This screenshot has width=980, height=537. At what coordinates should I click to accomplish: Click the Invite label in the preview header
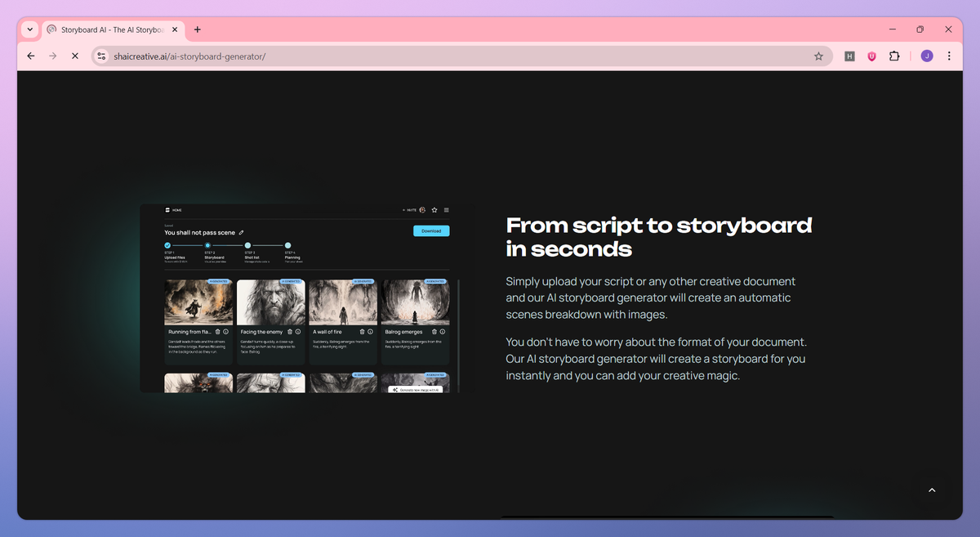tap(409, 210)
